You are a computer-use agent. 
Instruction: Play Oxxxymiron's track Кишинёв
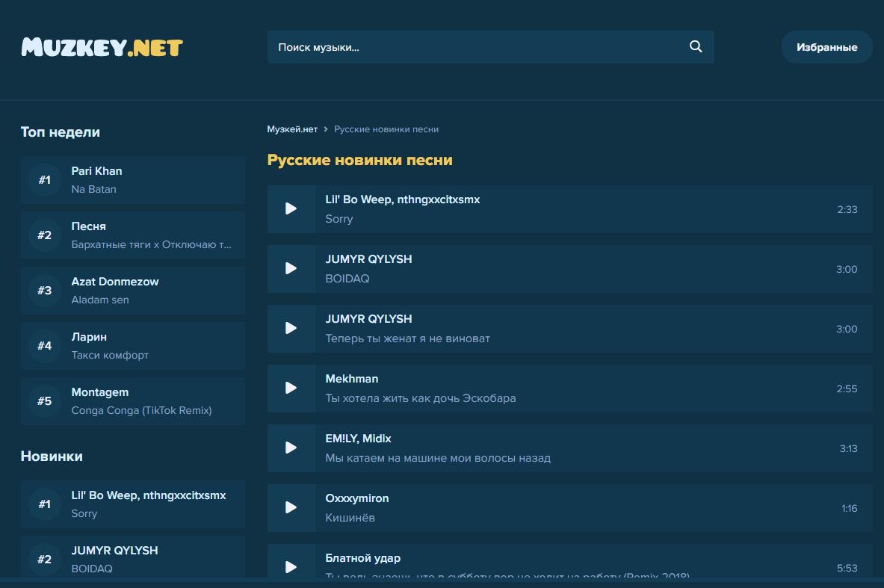coord(291,508)
